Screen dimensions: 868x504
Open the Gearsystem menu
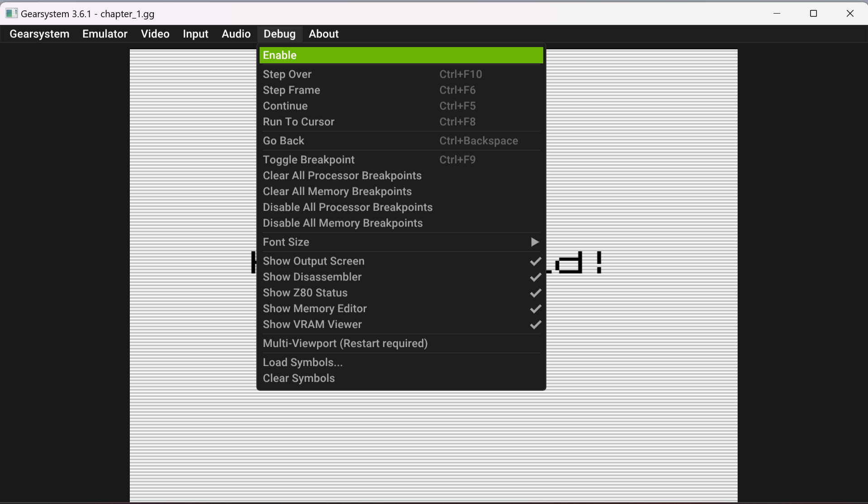coord(39,34)
